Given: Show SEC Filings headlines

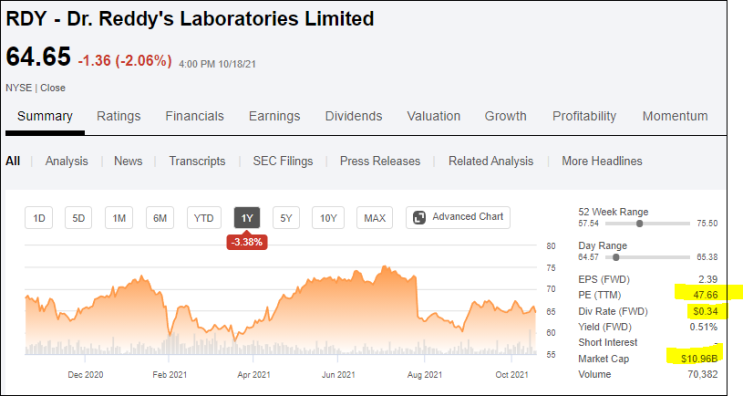Looking at the screenshot, I should [x=283, y=161].
